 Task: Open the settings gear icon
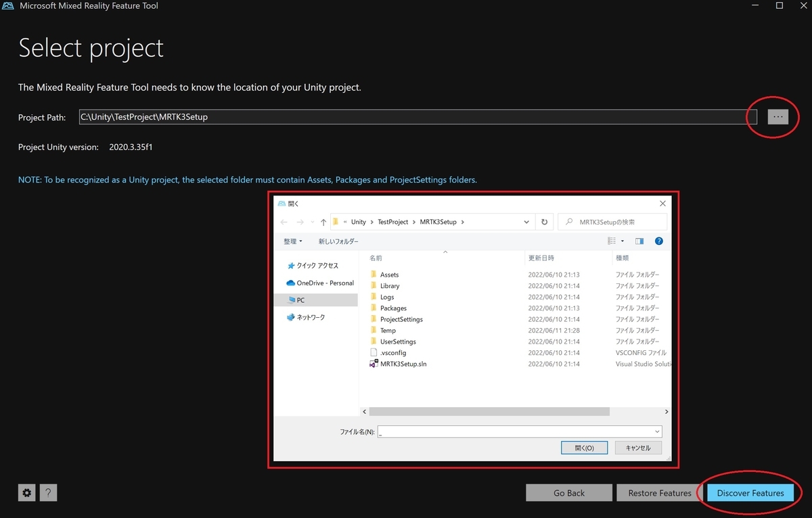point(27,493)
